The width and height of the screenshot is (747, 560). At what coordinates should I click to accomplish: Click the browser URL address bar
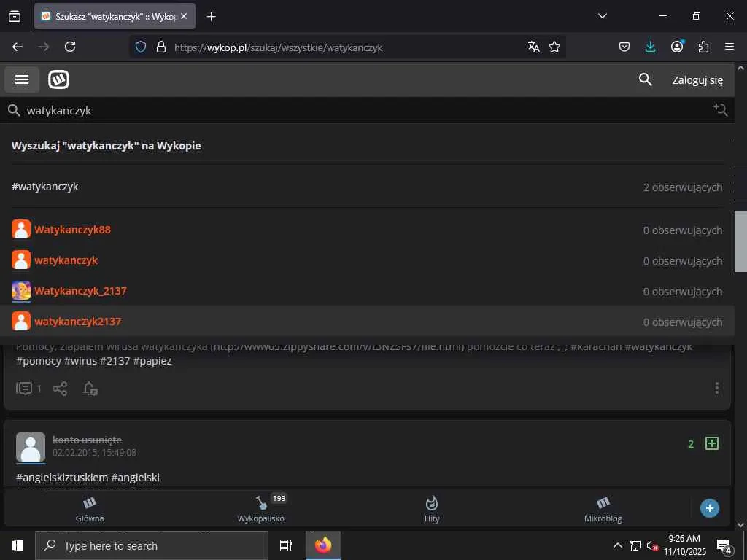(348, 47)
